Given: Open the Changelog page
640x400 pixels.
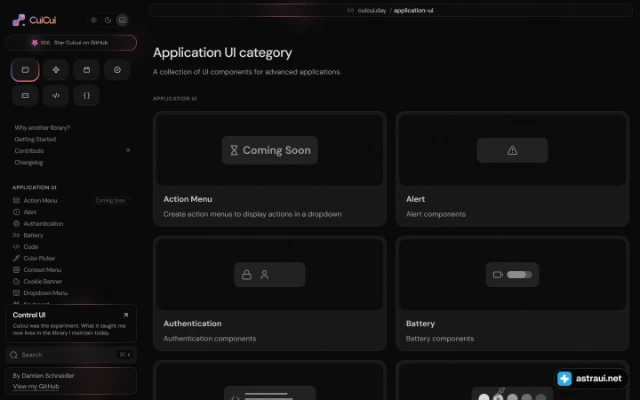Looking at the screenshot, I should pos(29,162).
